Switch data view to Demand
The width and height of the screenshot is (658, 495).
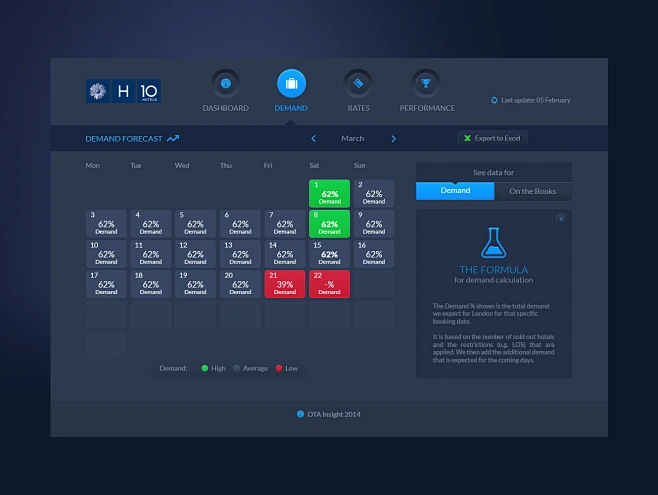click(x=455, y=191)
